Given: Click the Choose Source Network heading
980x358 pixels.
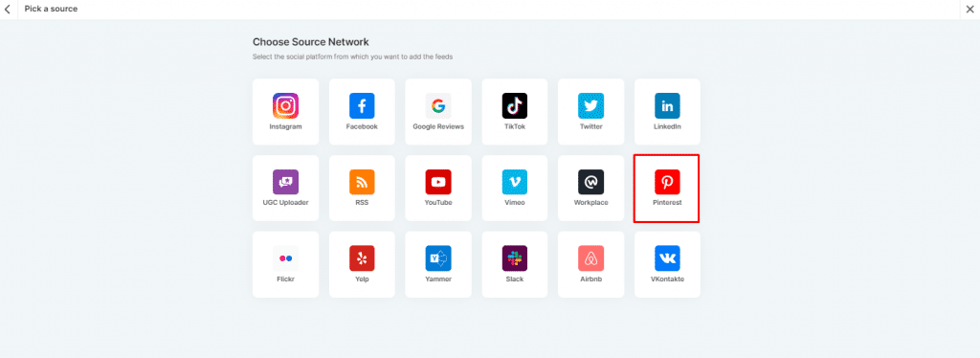Looking at the screenshot, I should coord(311,42).
